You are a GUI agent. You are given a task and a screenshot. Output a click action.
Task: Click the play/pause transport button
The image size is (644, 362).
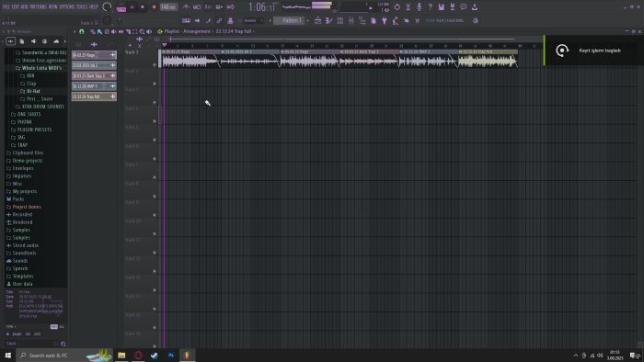pyautogui.click(x=132, y=7)
